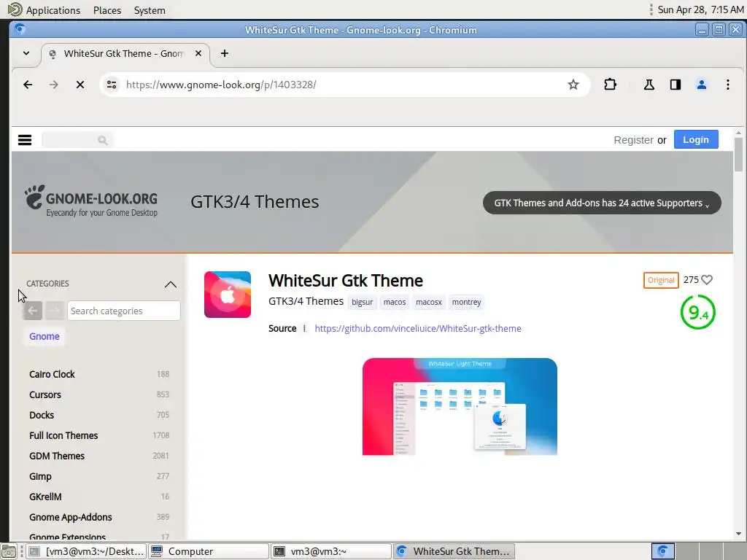Viewport: 747px width, 560px height.
Task: Select the Gnome category chip
Action: click(x=44, y=336)
